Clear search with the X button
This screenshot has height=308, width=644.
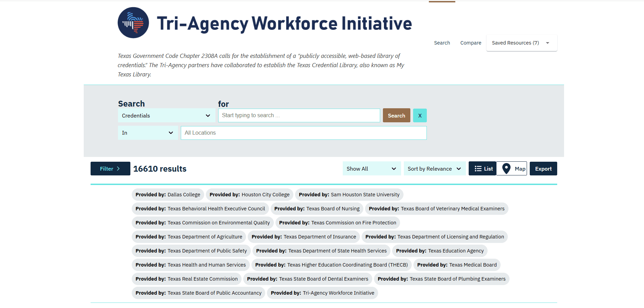420,115
